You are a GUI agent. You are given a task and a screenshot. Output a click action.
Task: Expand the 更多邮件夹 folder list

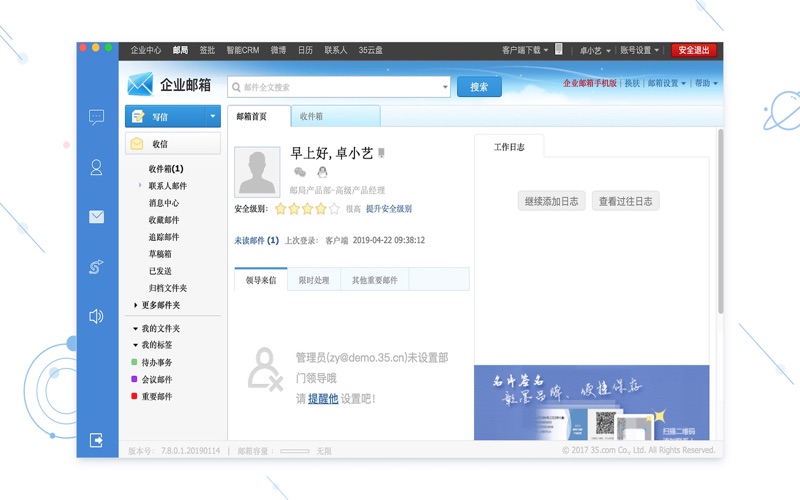click(x=136, y=305)
